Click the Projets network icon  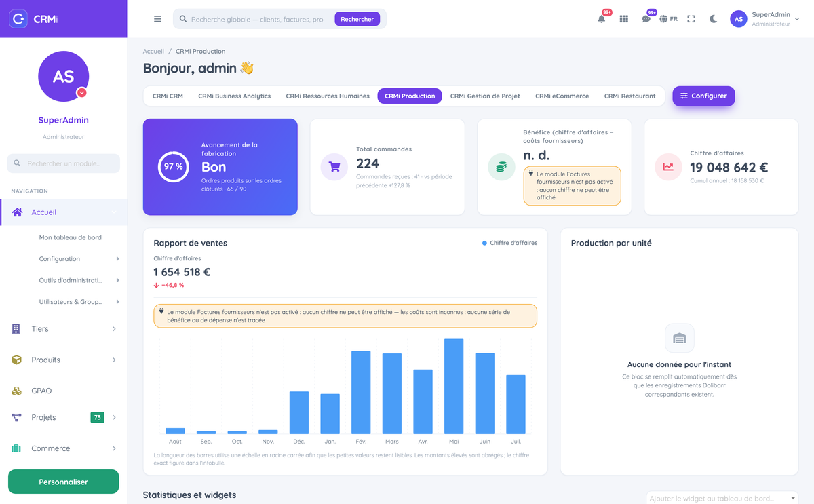pyautogui.click(x=16, y=418)
